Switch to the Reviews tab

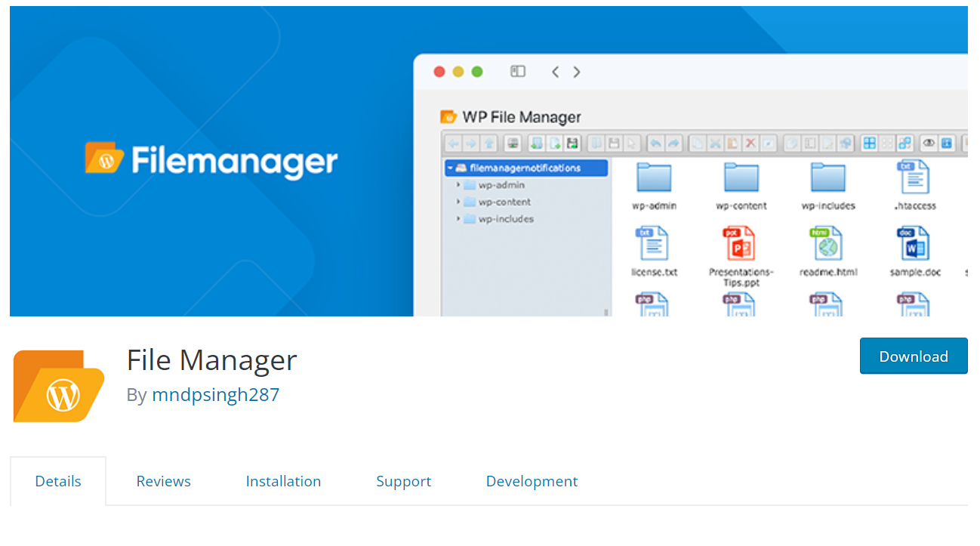point(164,481)
